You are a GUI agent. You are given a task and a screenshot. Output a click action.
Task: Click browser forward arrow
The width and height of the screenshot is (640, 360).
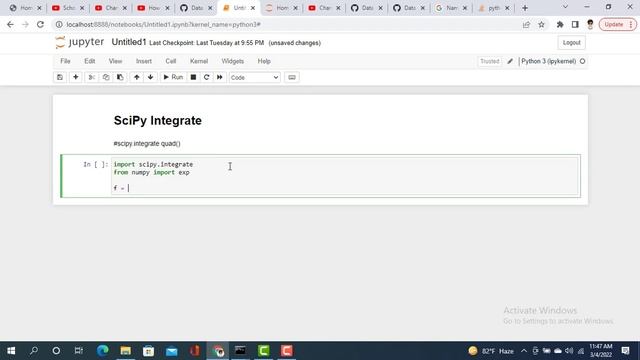[25, 24]
